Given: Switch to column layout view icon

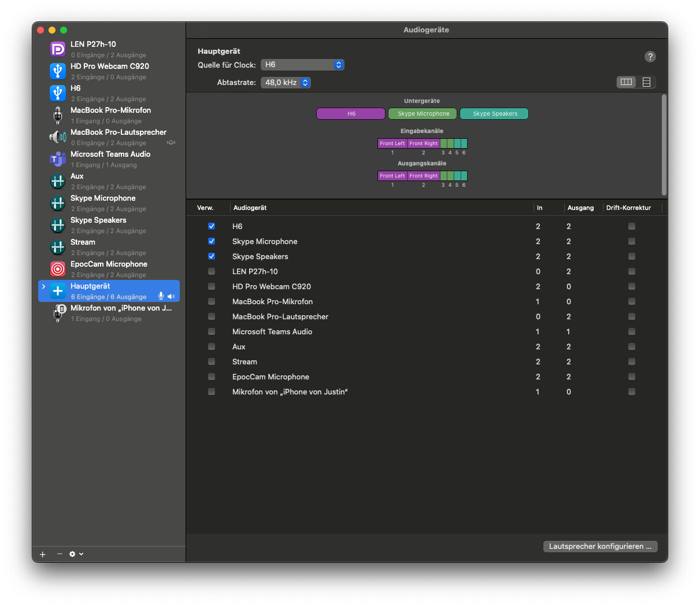Looking at the screenshot, I should (627, 82).
